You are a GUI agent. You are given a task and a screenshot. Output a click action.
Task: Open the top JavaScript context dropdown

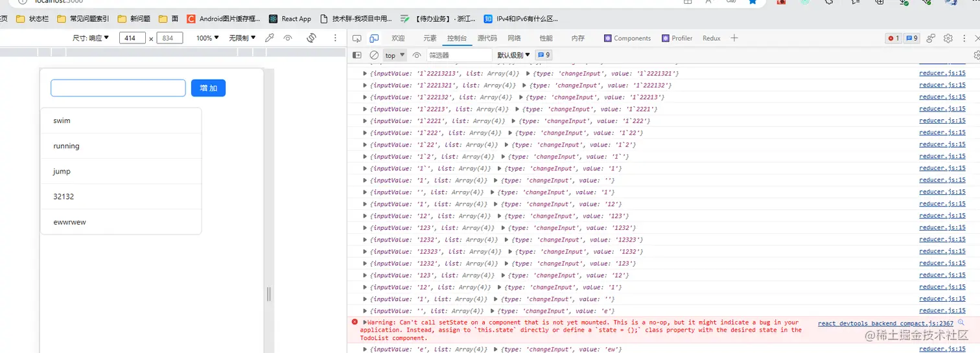(395, 55)
